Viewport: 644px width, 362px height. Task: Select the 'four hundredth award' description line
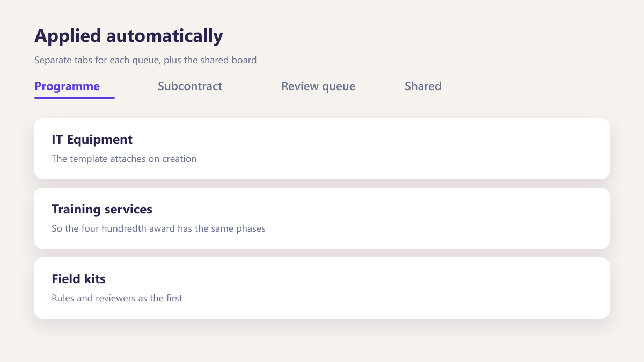point(158,228)
